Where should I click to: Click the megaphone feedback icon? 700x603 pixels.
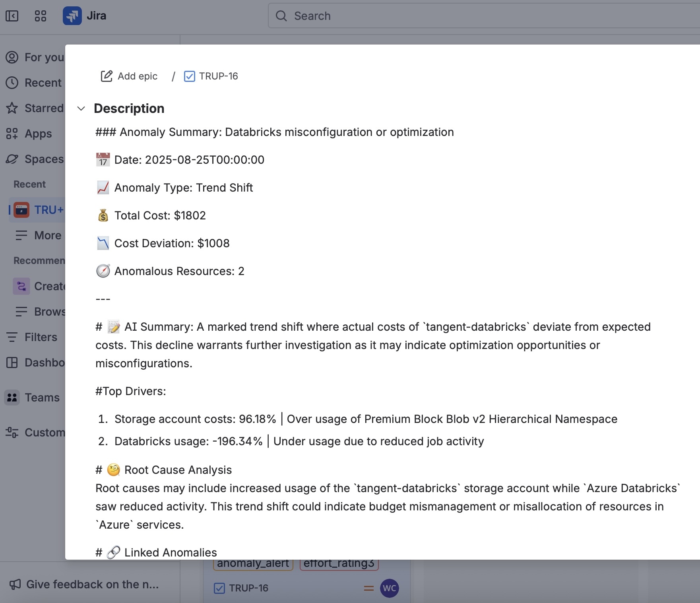[x=15, y=584]
